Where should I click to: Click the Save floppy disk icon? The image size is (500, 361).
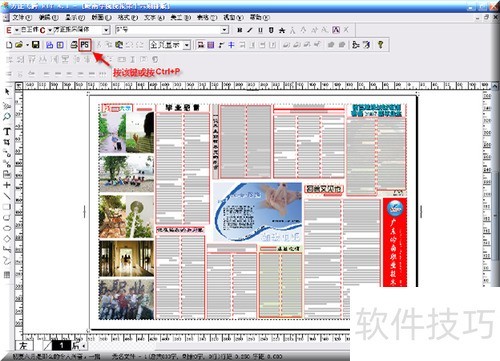pos(36,45)
